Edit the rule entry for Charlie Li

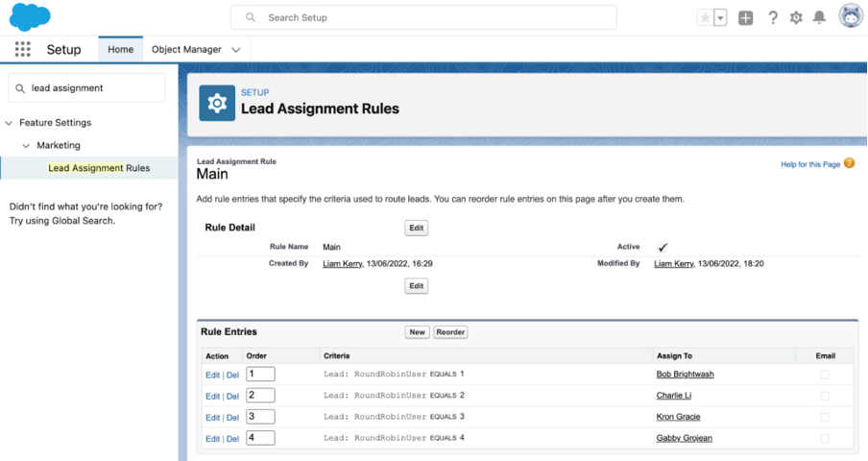pyautogui.click(x=212, y=397)
